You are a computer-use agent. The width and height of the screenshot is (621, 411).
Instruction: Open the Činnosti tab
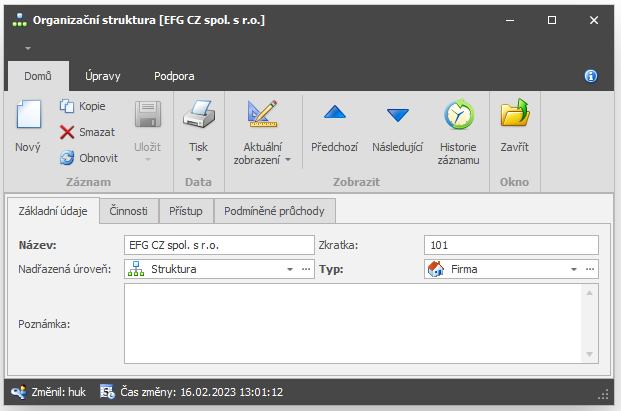pyautogui.click(x=129, y=211)
